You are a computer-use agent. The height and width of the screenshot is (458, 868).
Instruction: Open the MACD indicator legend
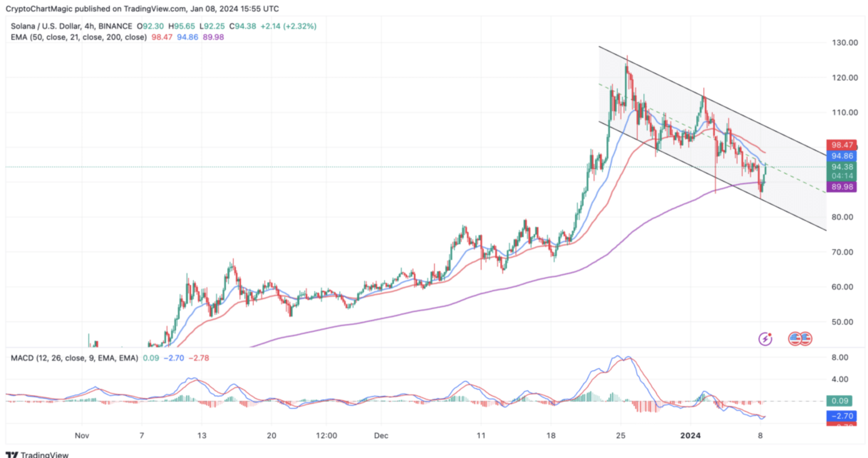click(x=74, y=358)
